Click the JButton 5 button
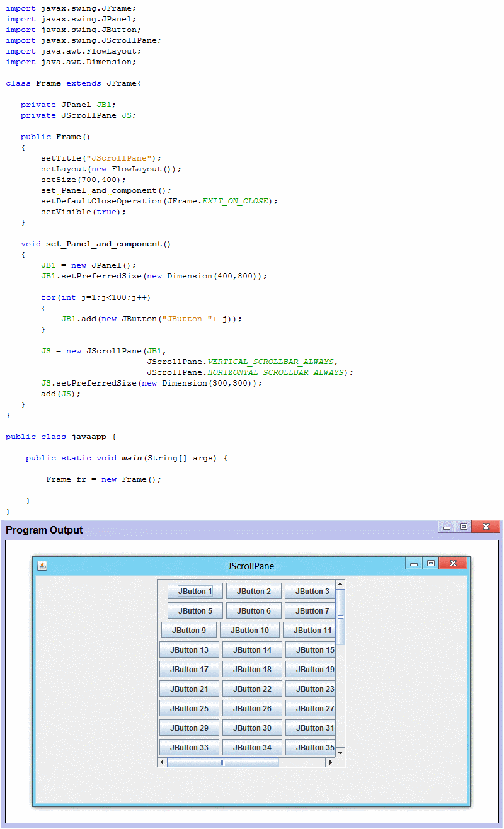 [195, 611]
